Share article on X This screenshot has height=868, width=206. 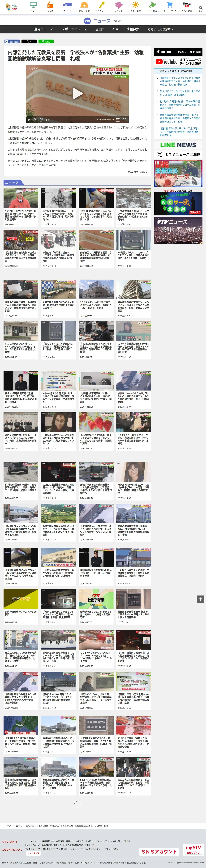coord(29,41)
